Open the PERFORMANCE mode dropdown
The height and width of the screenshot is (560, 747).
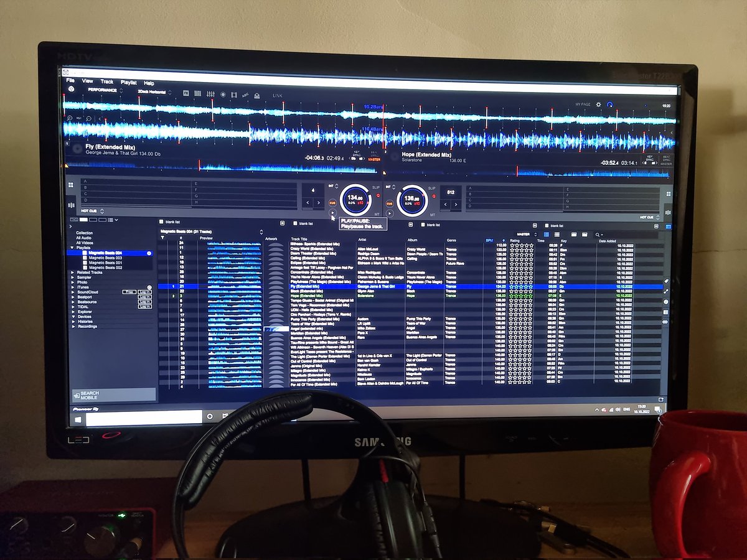coord(105,90)
